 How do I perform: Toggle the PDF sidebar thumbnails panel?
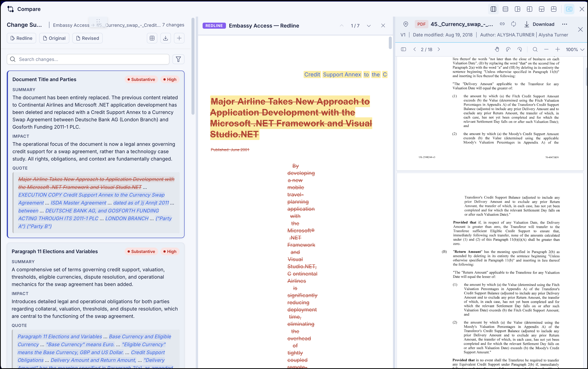(x=403, y=49)
